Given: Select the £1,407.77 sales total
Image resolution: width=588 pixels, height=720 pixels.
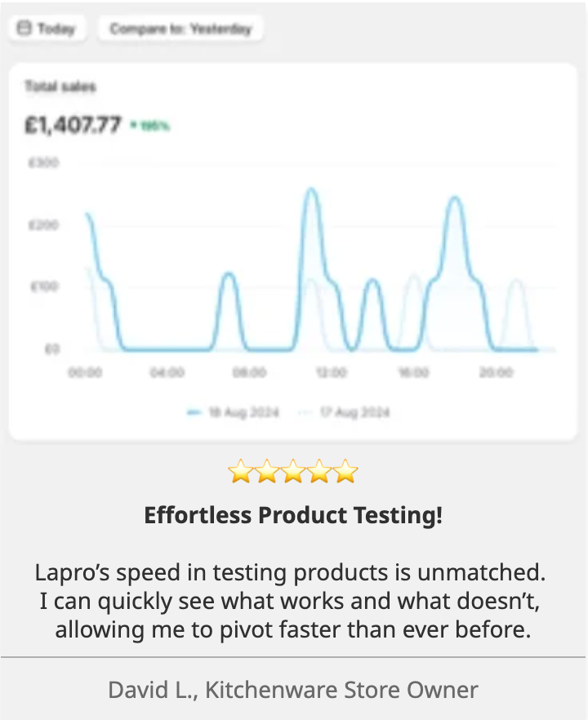Looking at the screenshot, I should 73,125.
